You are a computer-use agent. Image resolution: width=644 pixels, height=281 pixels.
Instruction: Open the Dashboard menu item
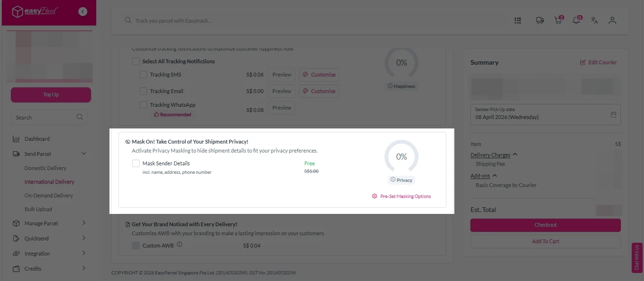pos(37,139)
